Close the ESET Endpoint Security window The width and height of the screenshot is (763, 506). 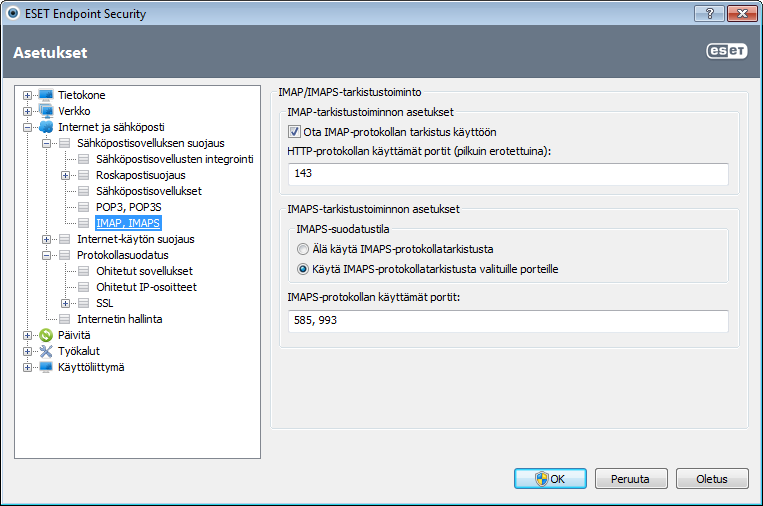point(742,13)
